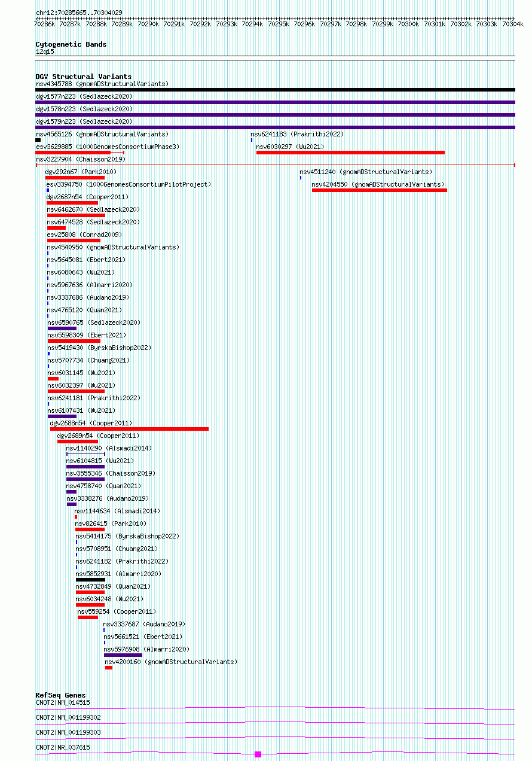Select CNOT2|NM_001199302 transcript
532x761 pixels.
pos(68,717)
